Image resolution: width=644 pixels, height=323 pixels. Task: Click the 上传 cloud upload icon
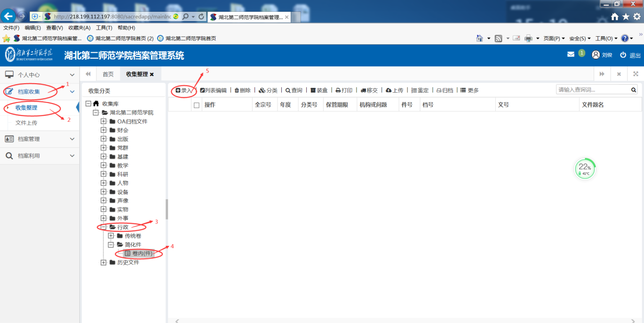coord(389,90)
